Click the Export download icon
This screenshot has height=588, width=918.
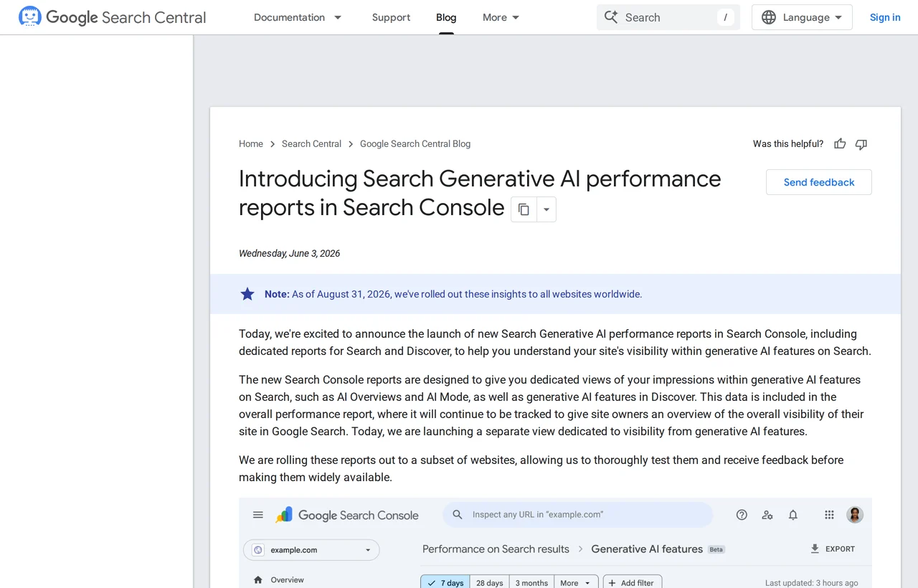point(815,549)
